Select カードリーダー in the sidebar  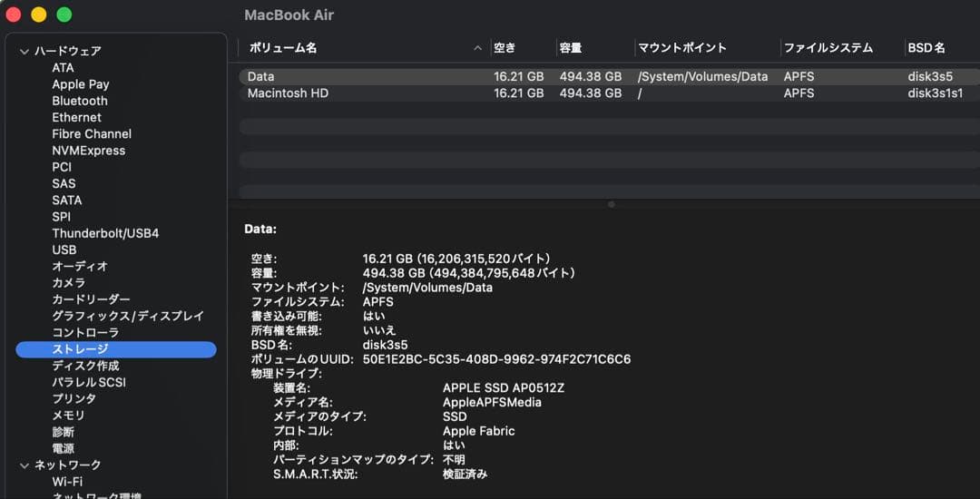[92, 299]
